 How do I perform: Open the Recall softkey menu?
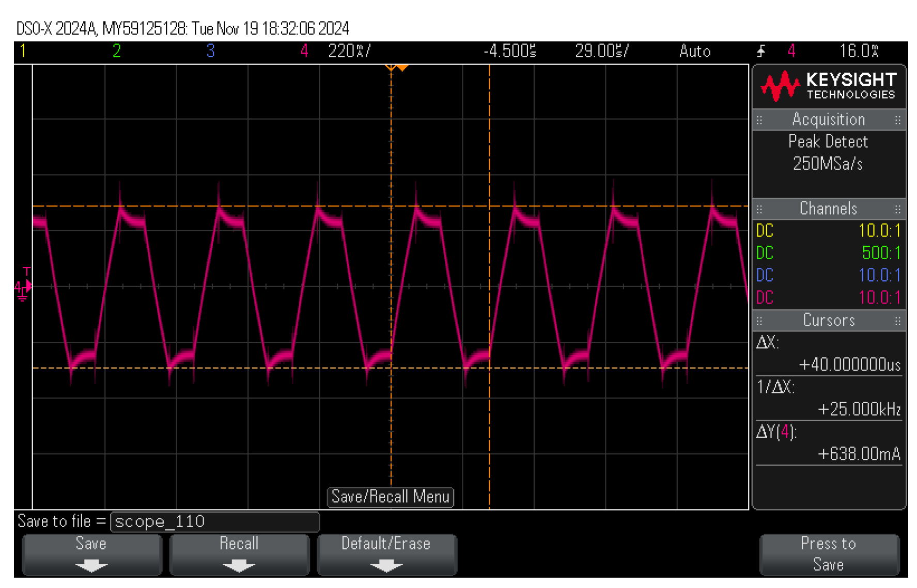click(239, 554)
